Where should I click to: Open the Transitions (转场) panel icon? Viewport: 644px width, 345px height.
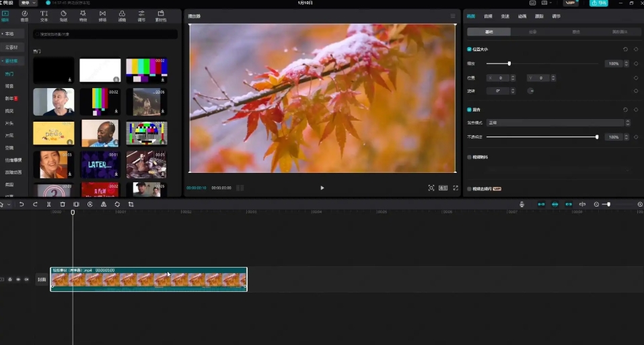[102, 15]
